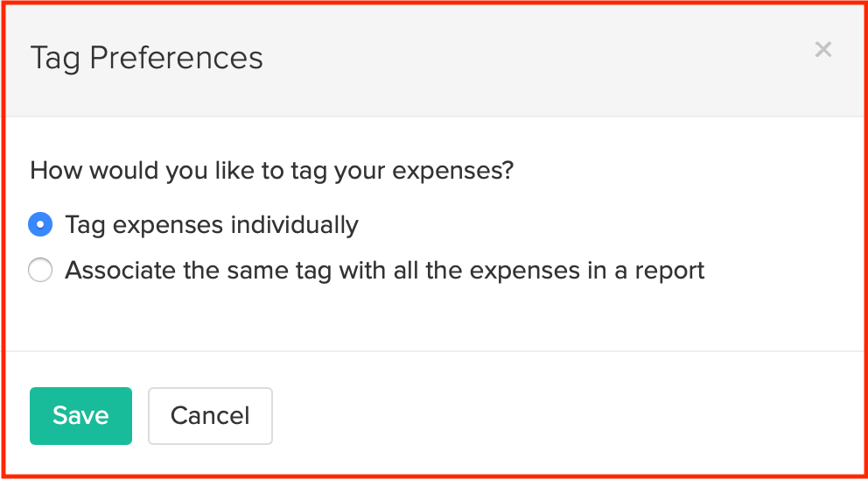Click the word "expenses?" in the question

coord(453,170)
